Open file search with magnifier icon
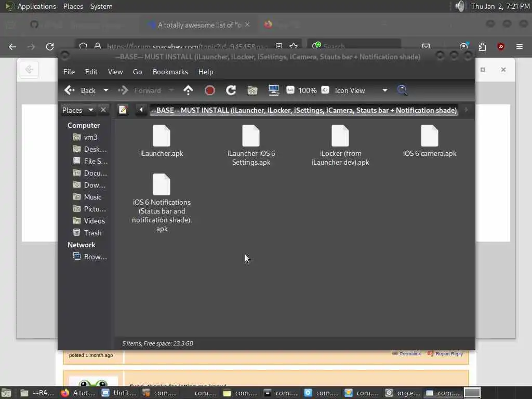Viewport: 532px width, 399px height. 403,90
